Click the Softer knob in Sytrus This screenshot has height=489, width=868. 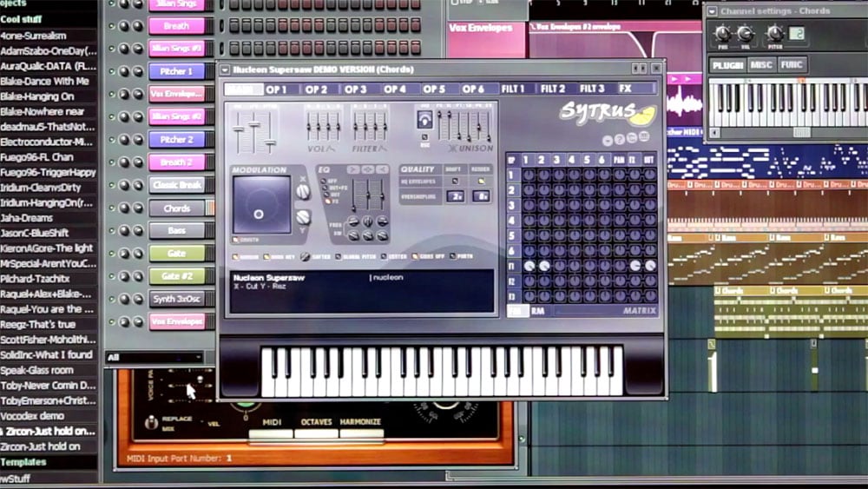point(305,256)
